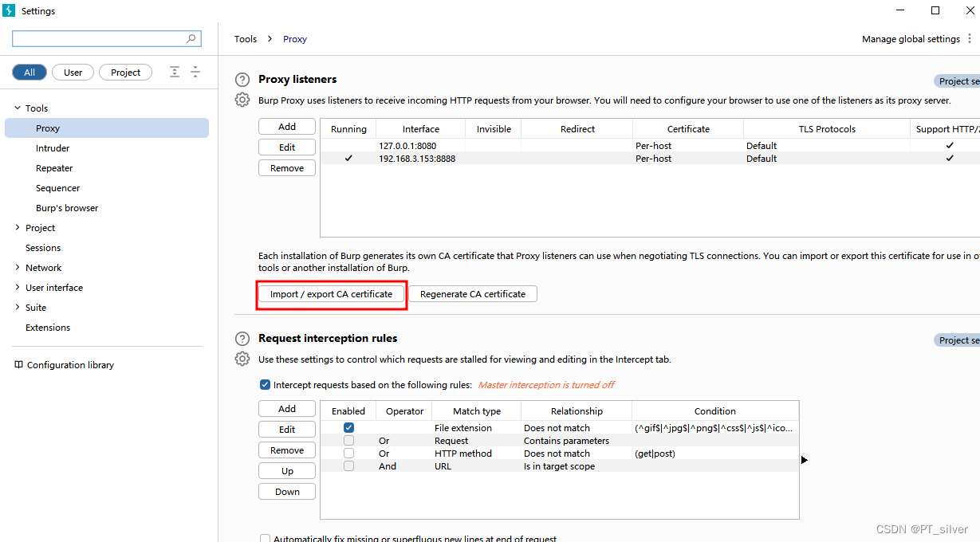Viewport: 980px width, 542px height.
Task: Toggle Intercept requests based on following rules
Action: (265, 385)
